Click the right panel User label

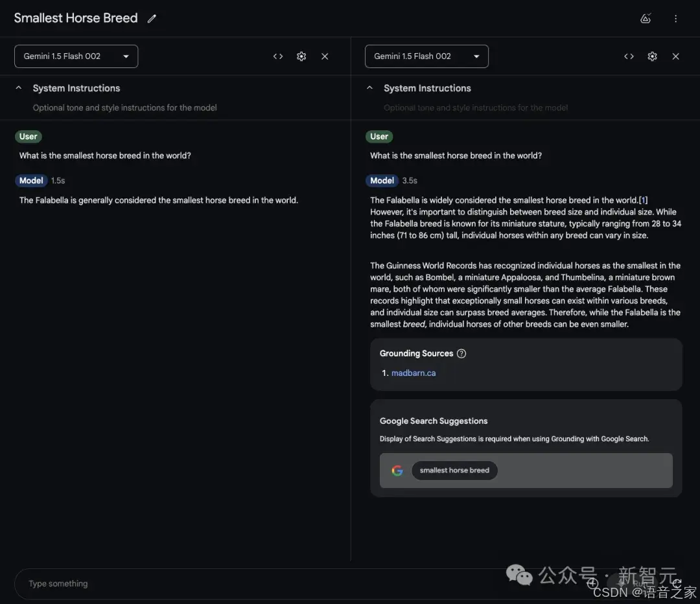click(379, 137)
